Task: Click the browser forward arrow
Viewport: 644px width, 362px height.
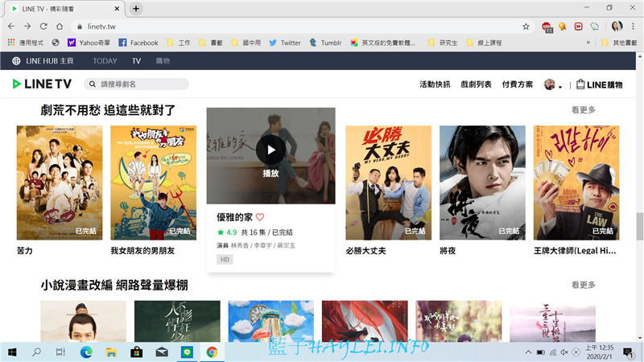Action: [x=27, y=27]
